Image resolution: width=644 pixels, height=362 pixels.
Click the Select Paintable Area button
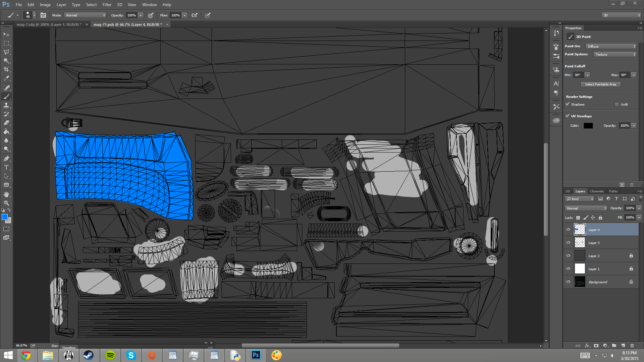pyautogui.click(x=600, y=84)
